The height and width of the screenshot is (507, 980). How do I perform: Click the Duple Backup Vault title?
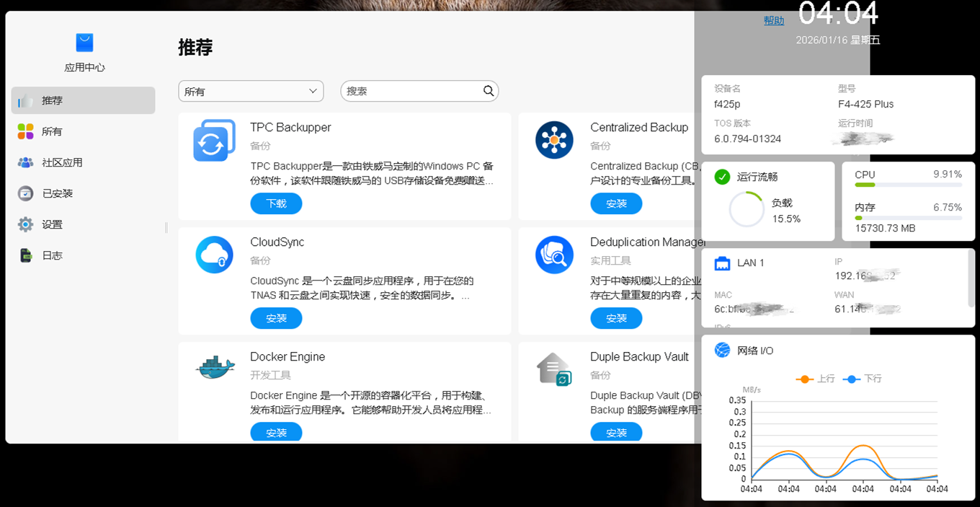pos(639,356)
